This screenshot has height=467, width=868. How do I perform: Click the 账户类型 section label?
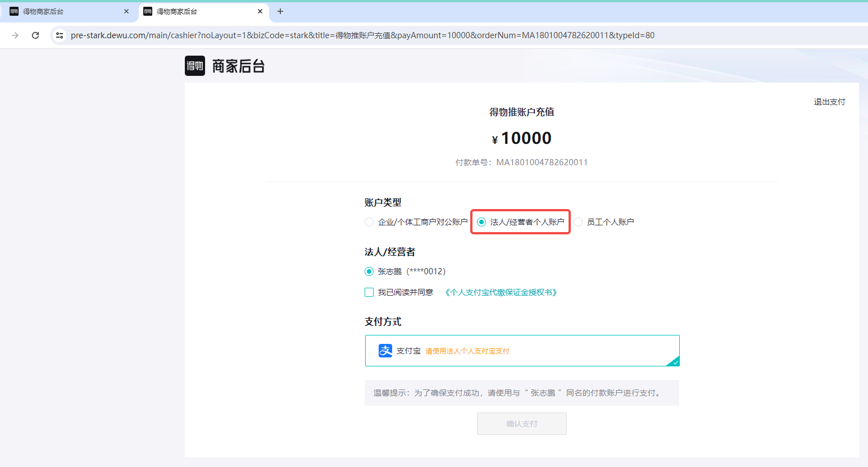tap(383, 202)
